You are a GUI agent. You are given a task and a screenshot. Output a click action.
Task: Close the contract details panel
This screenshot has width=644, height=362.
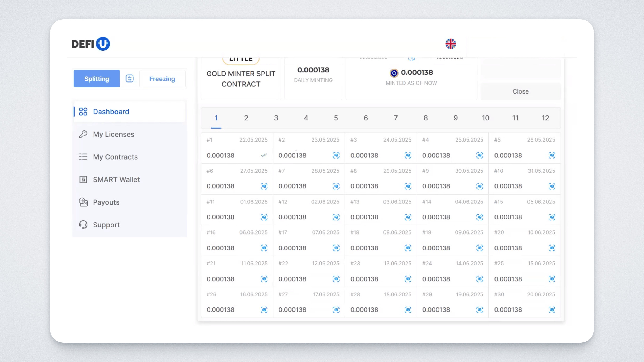(x=520, y=91)
